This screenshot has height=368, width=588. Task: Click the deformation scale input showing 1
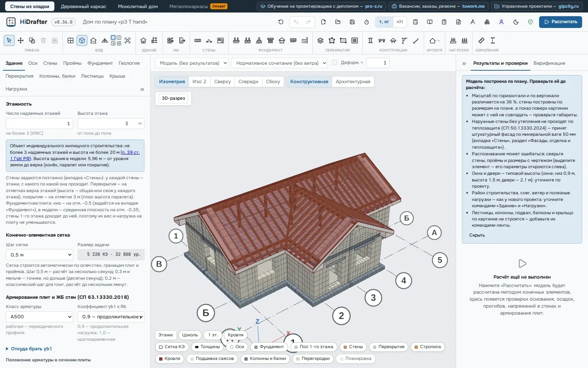(378, 63)
